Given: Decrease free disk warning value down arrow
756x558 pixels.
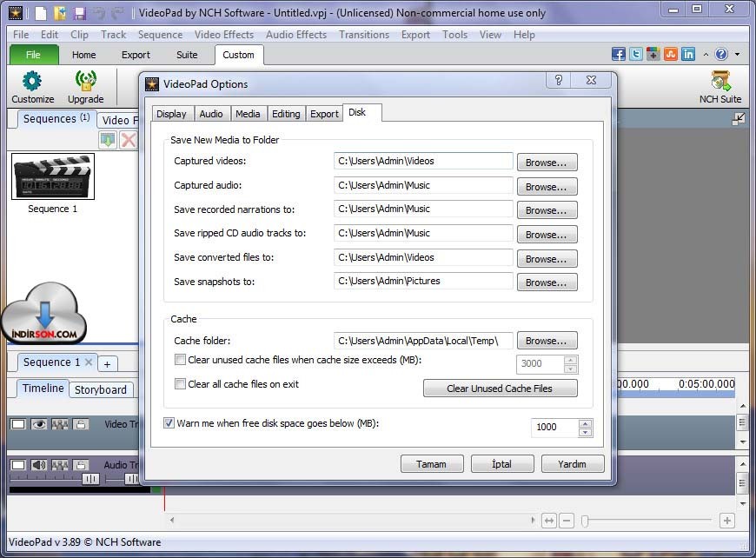Looking at the screenshot, I should tap(585, 432).
